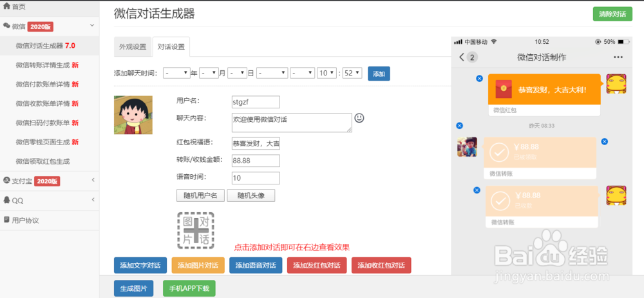
Task: Click 添加发红包对话 button
Action: 317,266
